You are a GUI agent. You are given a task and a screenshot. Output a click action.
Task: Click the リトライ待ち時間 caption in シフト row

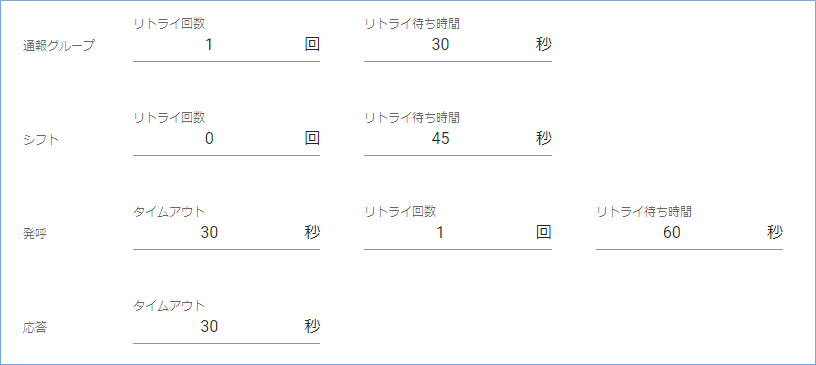(x=412, y=118)
